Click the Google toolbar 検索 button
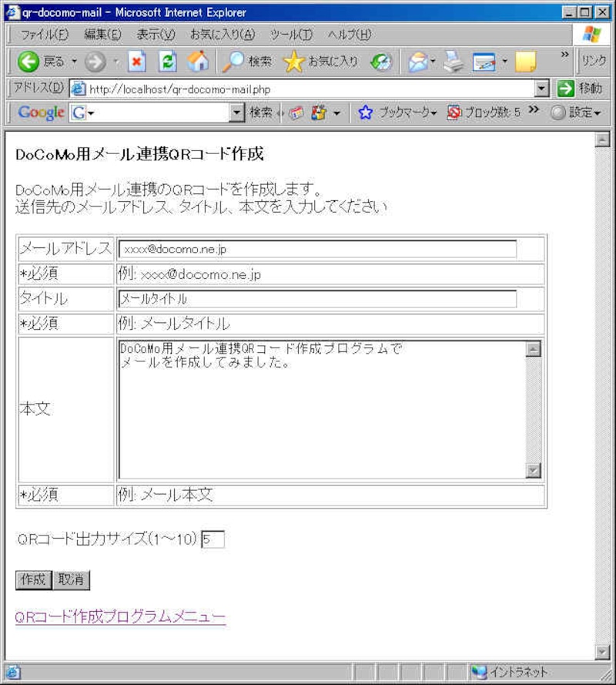 (260, 113)
